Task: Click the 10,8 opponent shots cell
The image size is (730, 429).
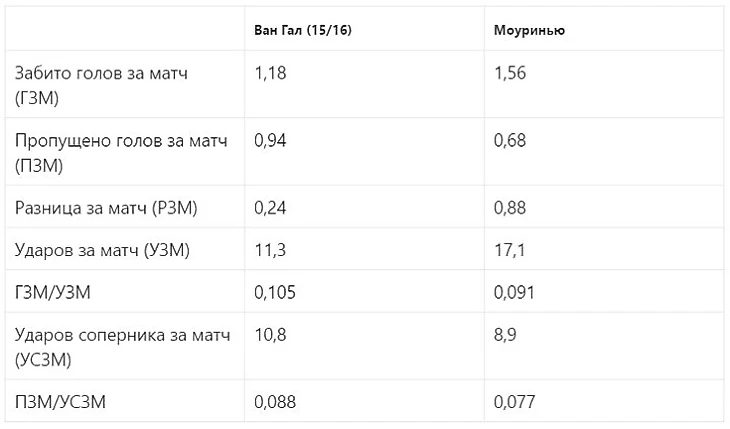Action: 271,334
